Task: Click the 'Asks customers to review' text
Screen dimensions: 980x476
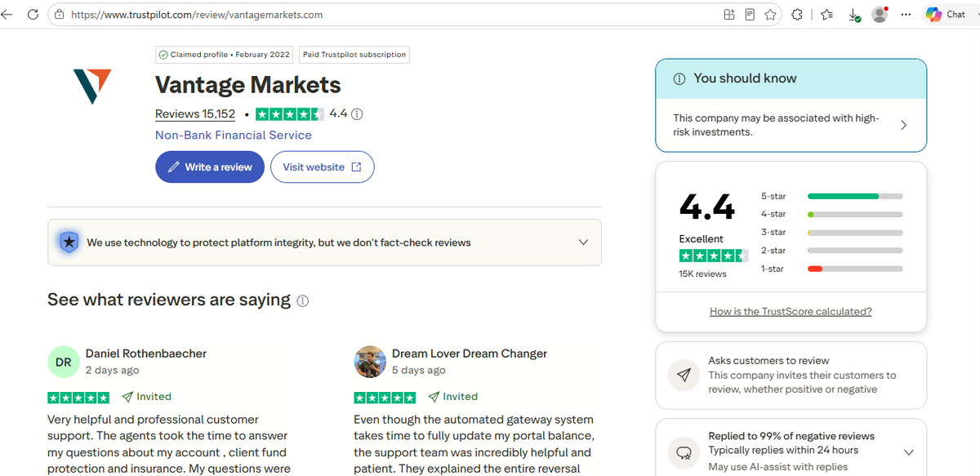Action: [768, 361]
